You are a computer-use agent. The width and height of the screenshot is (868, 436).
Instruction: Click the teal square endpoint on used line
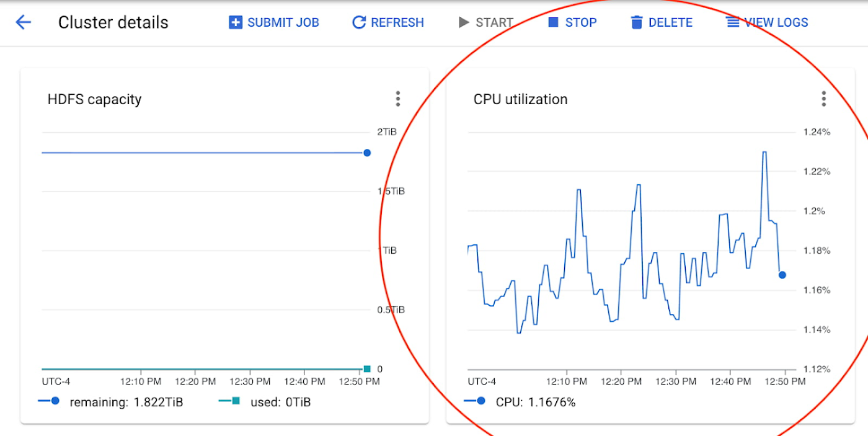click(x=367, y=369)
